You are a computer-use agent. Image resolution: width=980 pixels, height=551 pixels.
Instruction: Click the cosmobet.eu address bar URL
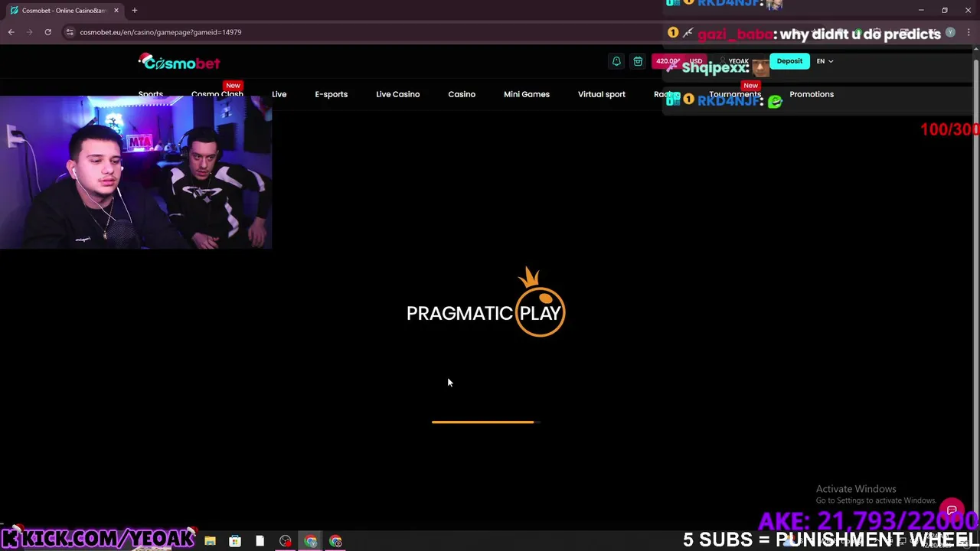click(x=160, y=32)
